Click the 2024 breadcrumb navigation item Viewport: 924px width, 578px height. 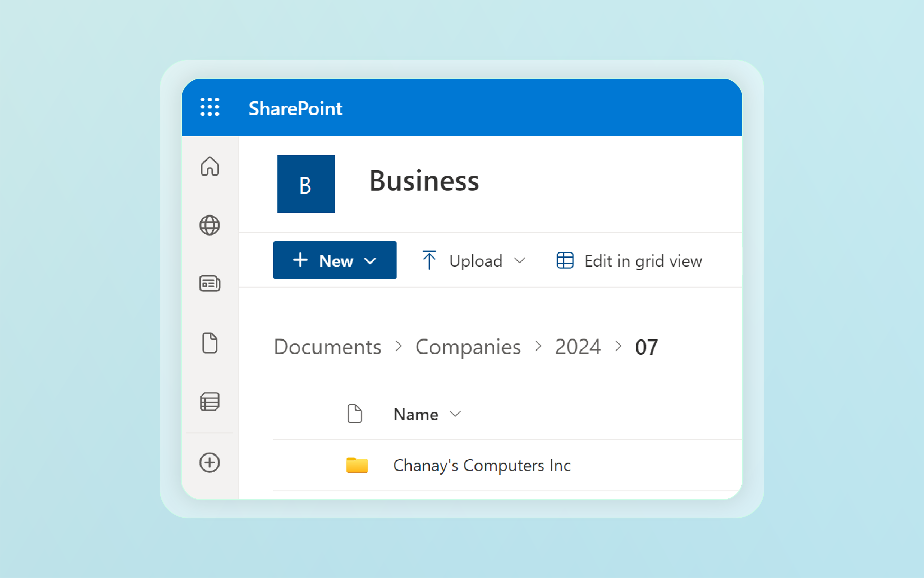[x=577, y=346]
